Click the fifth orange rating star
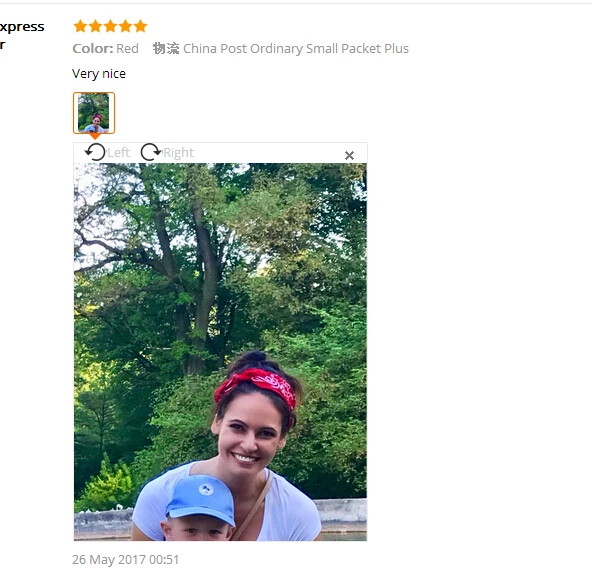The image size is (592, 568). 140,26
